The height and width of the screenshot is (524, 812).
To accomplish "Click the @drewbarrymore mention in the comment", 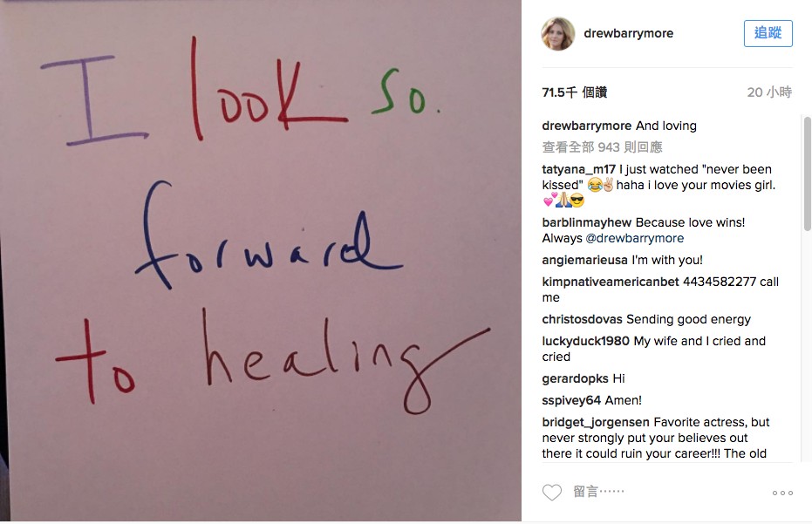I will point(634,238).
